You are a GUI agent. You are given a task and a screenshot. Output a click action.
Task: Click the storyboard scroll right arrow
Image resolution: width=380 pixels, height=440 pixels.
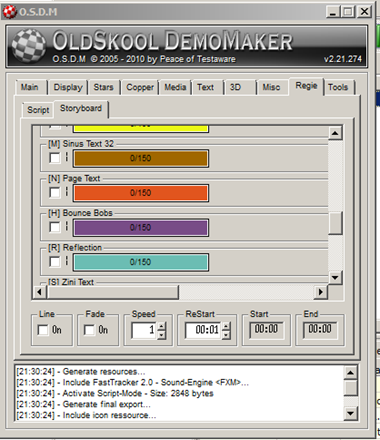(x=321, y=292)
